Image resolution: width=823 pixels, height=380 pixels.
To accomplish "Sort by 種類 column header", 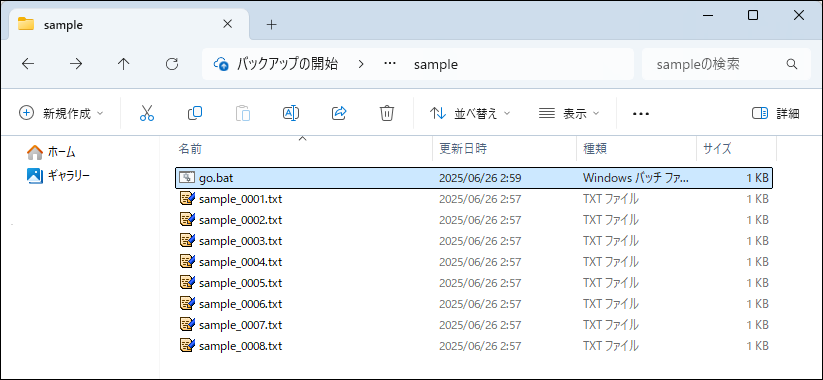I will click(637, 149).
